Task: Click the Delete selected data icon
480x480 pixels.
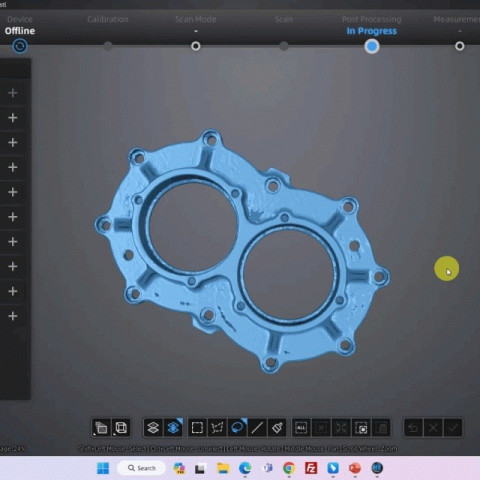Action: coord(381,427)
